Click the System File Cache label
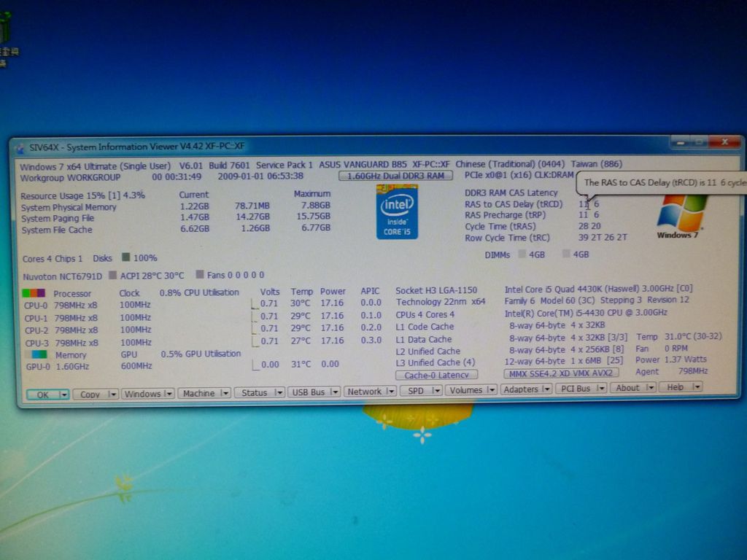 coord(57,230)
